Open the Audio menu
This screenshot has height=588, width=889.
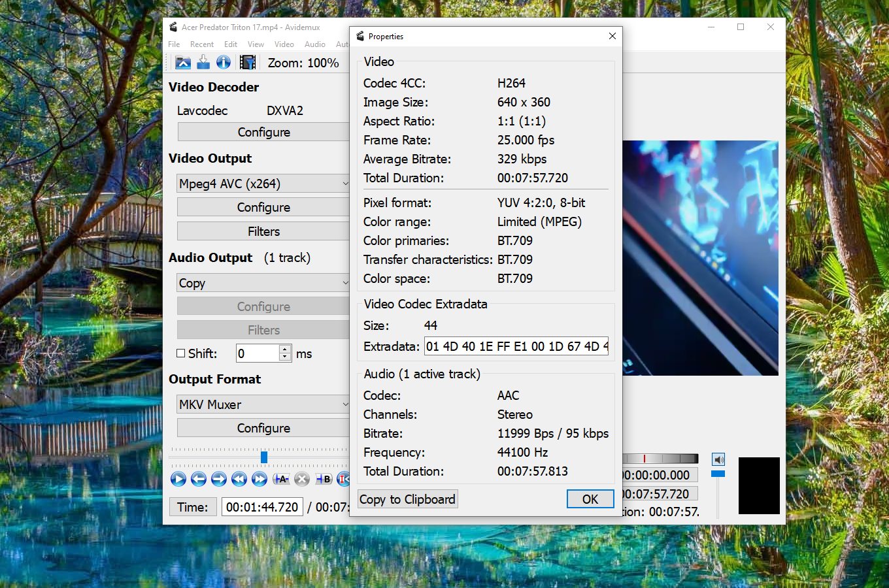(x=315, y=44)
